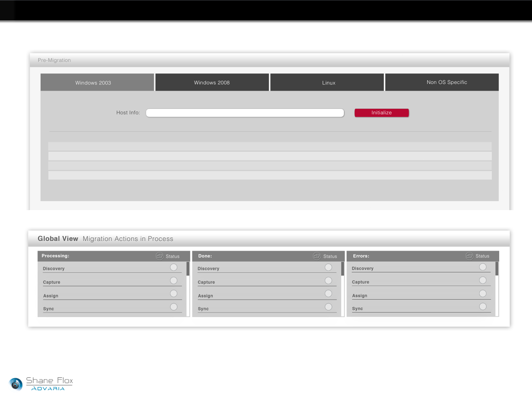Click the Status icon in Done panel
The image size is (532, 399).
click(x=317, y=256)
